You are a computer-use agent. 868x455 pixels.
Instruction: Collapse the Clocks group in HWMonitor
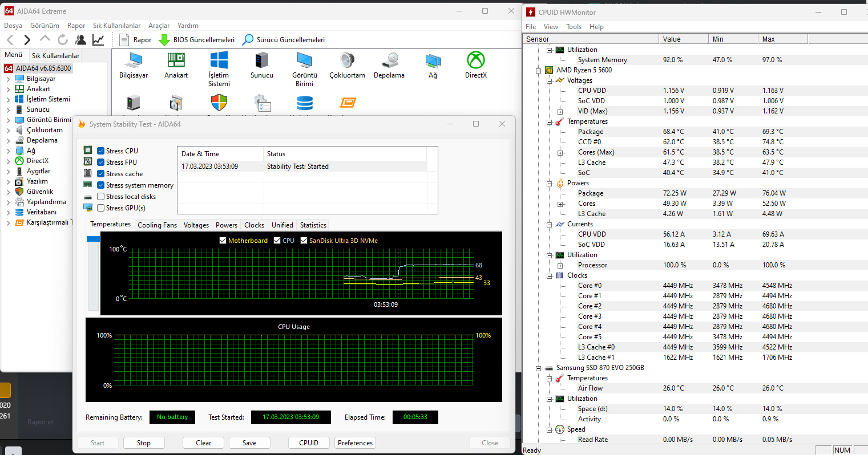point(549,276)
